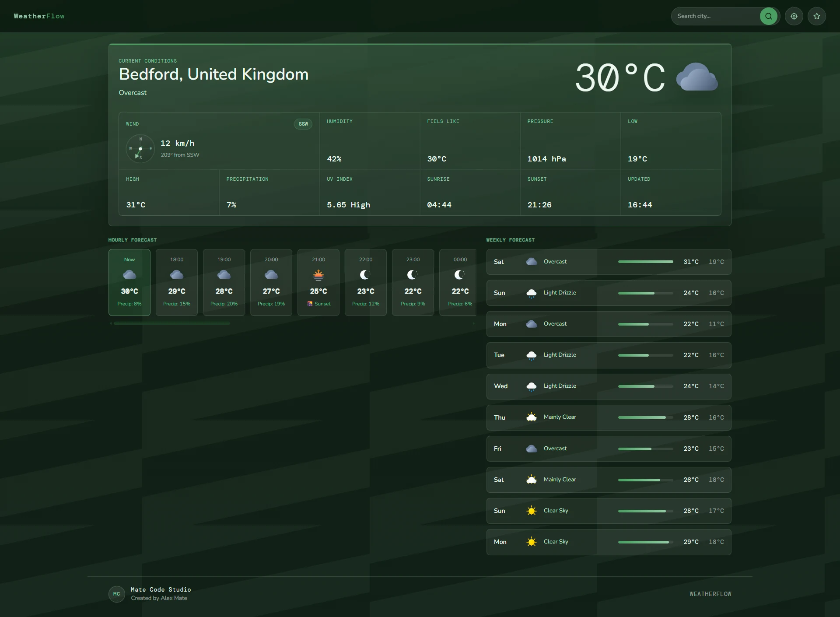This screenshot has height=617, width=840.
Task: Click the WEATHERFLOW footer text
Action: tap(710, 594)
